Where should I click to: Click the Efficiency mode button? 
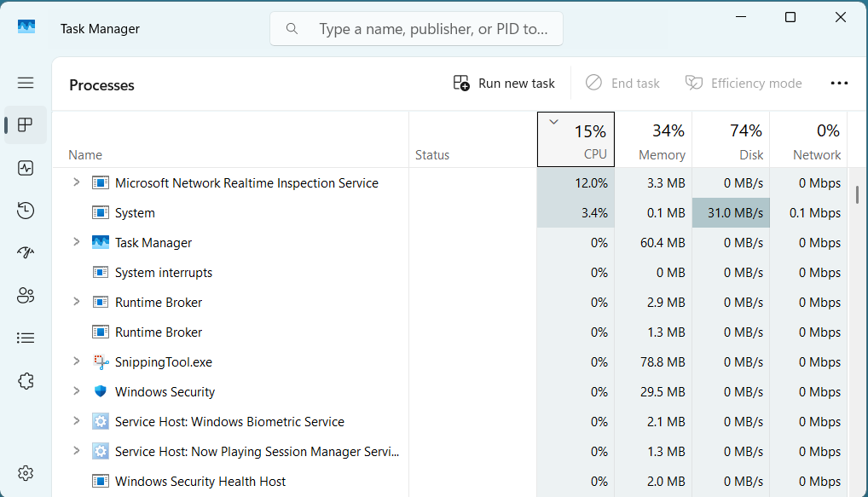point(744,83)
